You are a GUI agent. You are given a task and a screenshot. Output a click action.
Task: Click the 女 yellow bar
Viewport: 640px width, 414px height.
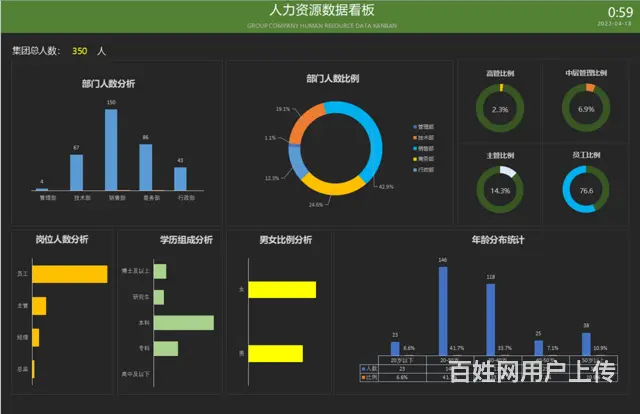(x=282, y=289)
